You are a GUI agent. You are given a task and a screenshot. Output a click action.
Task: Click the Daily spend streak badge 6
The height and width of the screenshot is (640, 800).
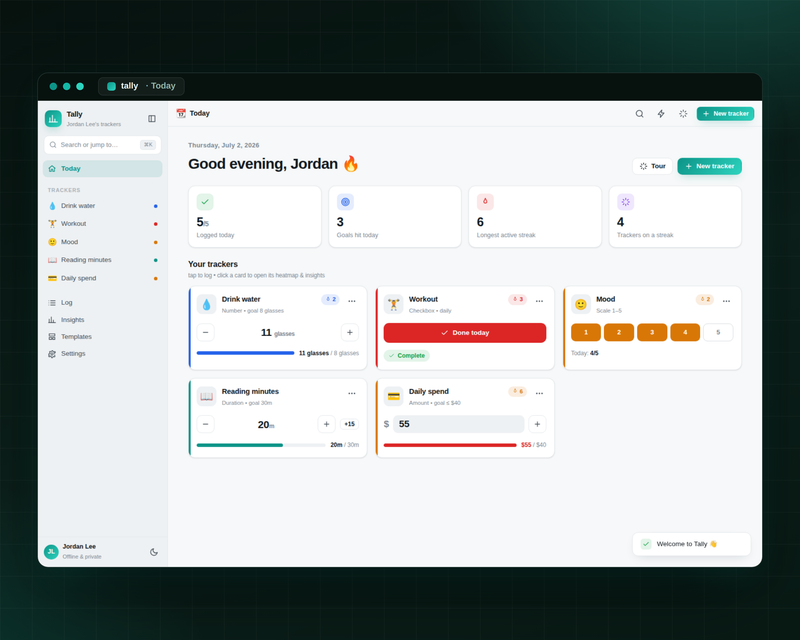coord(517,391)
